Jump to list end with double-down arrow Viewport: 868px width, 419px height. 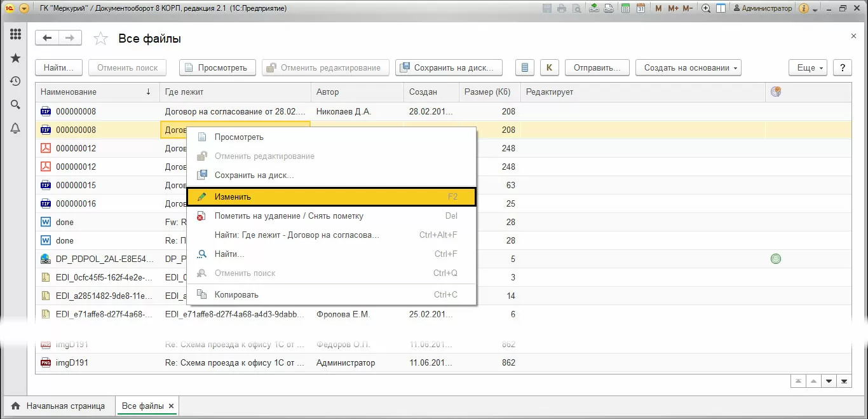(844, 381)
